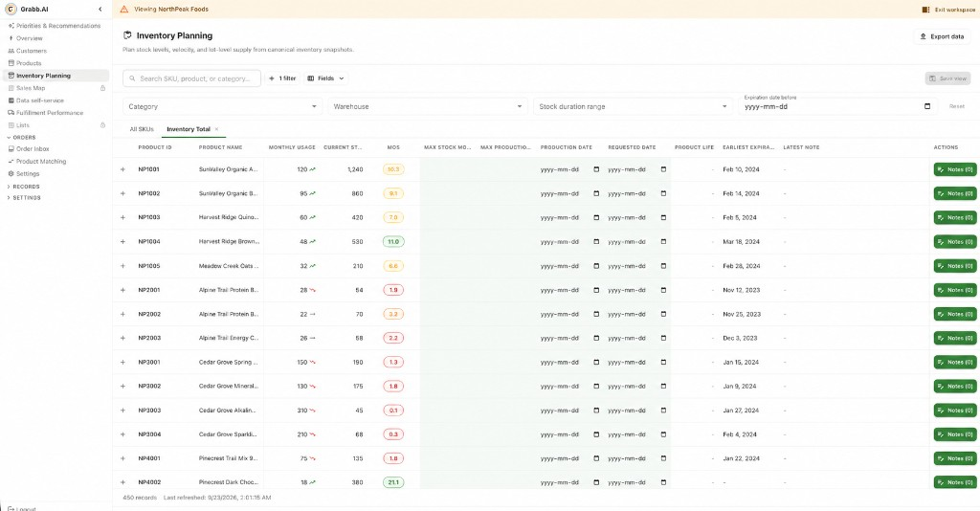Open calendar picker for Expiration date before
Image resolution: width=980 pixels, height=511 pixels.
(926, 107)
